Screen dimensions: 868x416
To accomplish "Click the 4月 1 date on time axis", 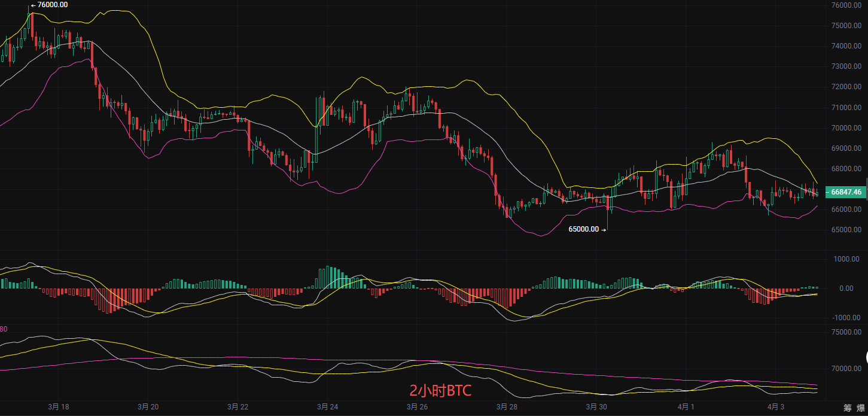I will click(686, 407).
